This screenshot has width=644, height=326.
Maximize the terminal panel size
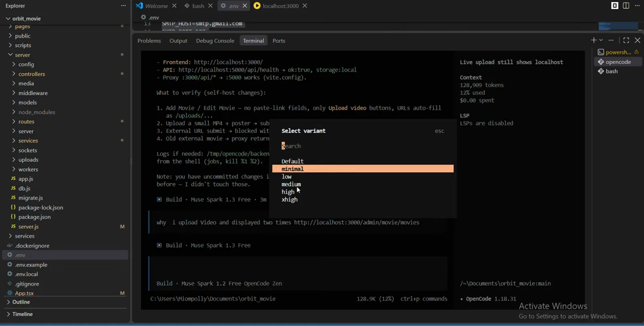[626, 40]
